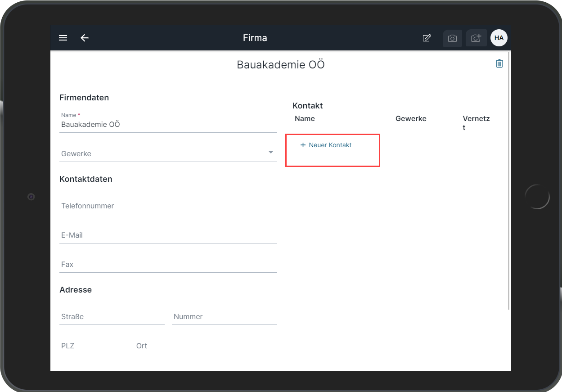Click the edit pencil icon
Screen dimensions: 562x392
click(x=427, y=38)
